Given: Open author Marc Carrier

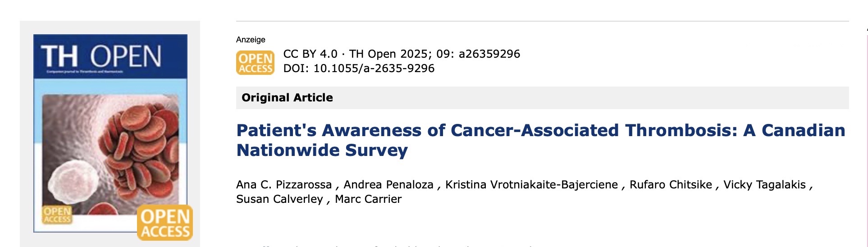Looking at the screenshot, I should pos(368,199).
